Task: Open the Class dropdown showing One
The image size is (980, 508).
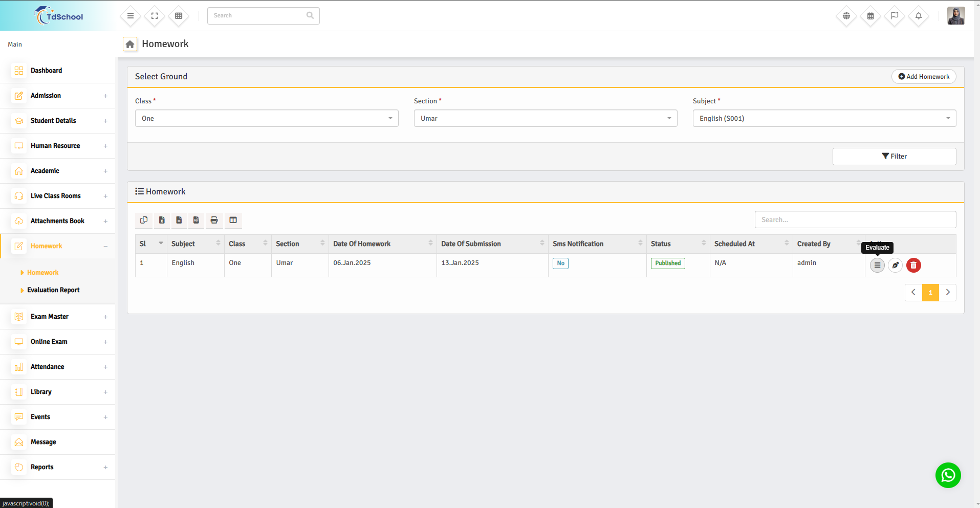Action: (266, 118)
